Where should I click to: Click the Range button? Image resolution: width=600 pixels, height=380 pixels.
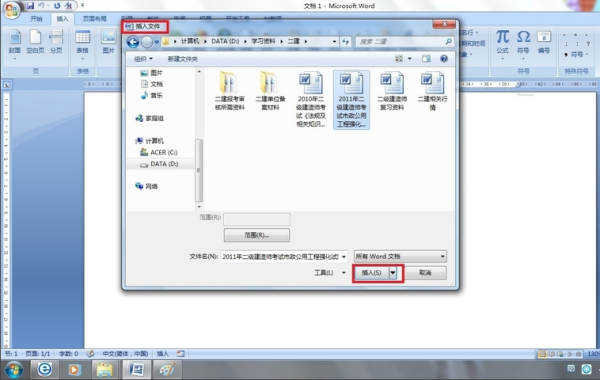[x=256, y=235]
